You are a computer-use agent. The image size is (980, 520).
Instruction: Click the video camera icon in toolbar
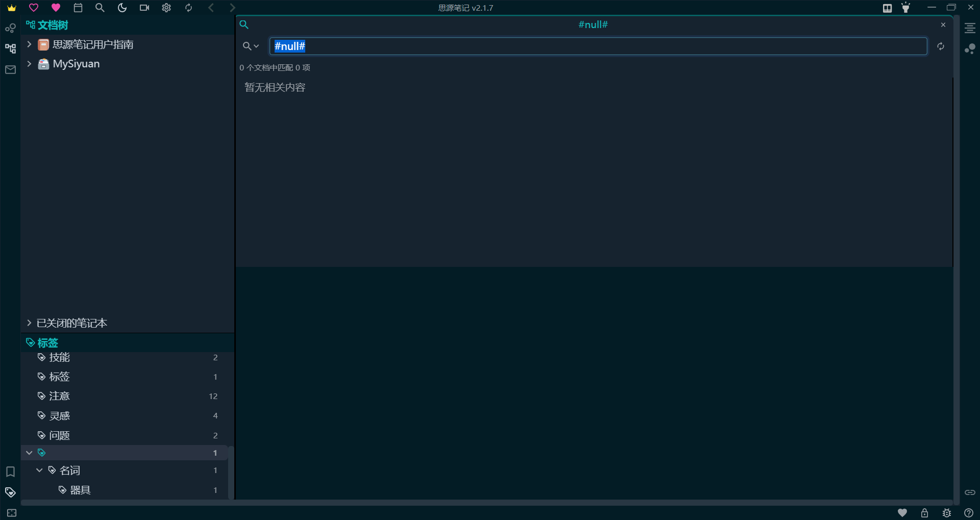(144, 8)
